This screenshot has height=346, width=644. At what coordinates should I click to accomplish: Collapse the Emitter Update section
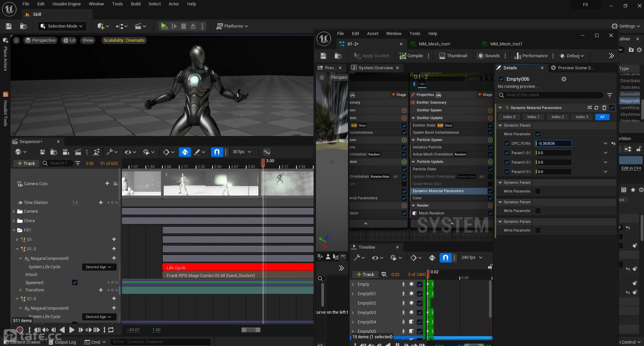pyautogui.click(x=413, y=118)
